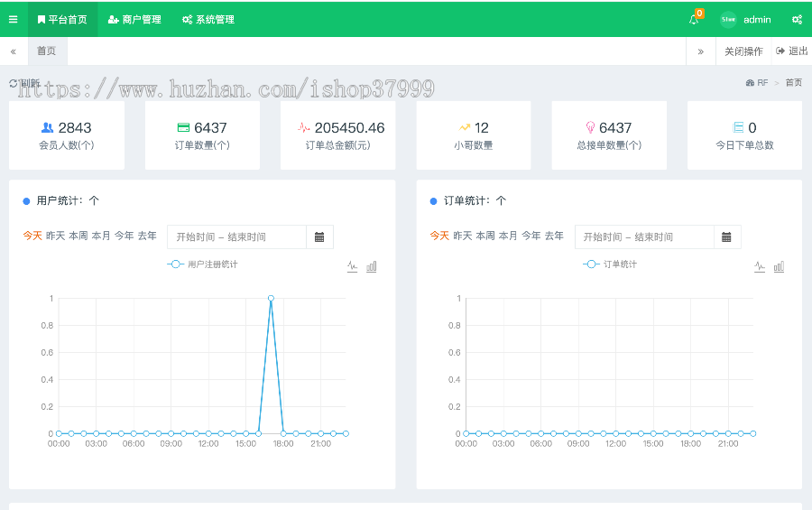Click the peak data point at value 1
This screenshot has width=812, height=510.
[x=271, y=298]
